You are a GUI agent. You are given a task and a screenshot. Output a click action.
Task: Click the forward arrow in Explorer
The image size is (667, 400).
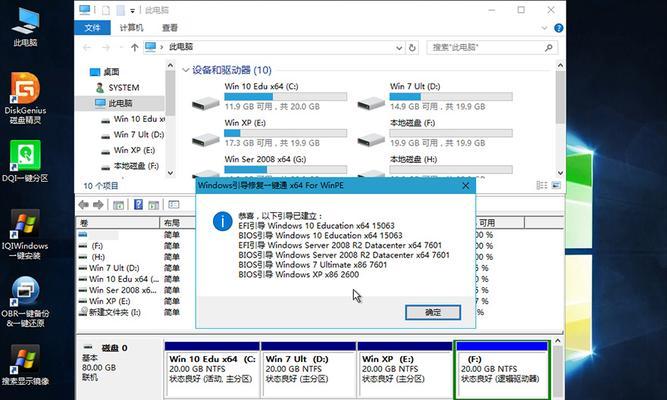point(106,48)
